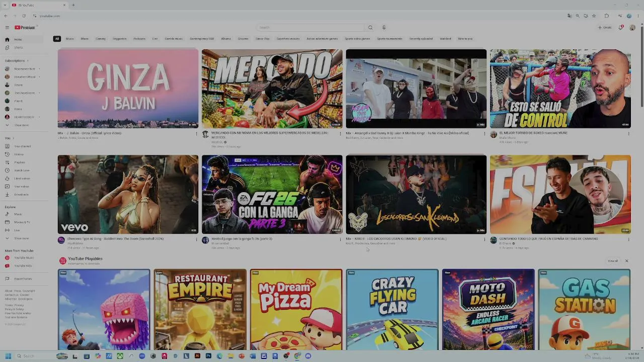Screen dimensions: 644x362
Task: Dismiss the YouTube Playables shelf
Action: point(626,261)
